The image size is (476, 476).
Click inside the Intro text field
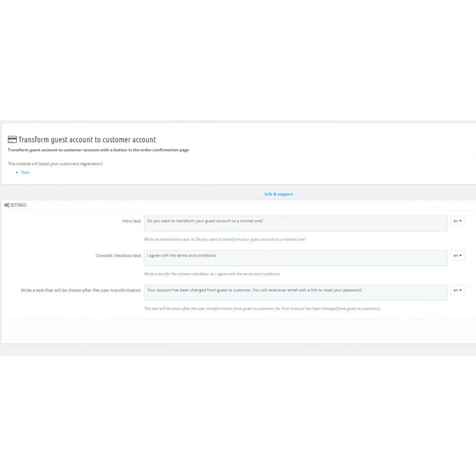coord(296,223)
